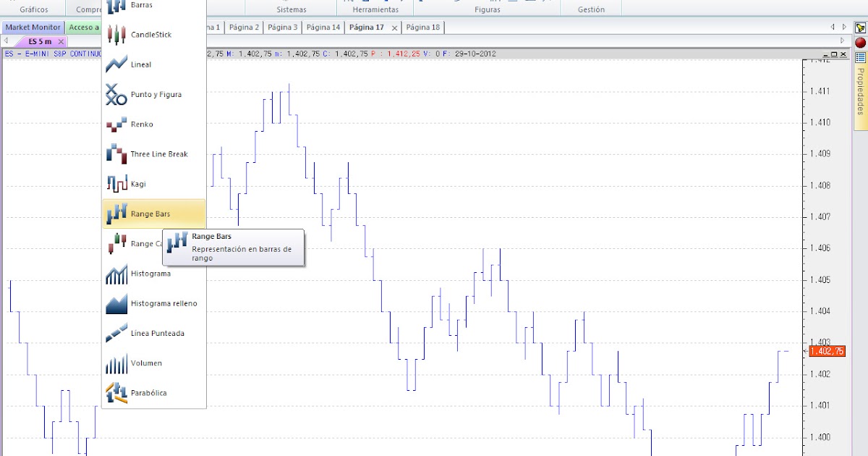Viewport: 868px width, 456px height.
Task: Click the red record circle icon
Action: (x=860, y=43)
